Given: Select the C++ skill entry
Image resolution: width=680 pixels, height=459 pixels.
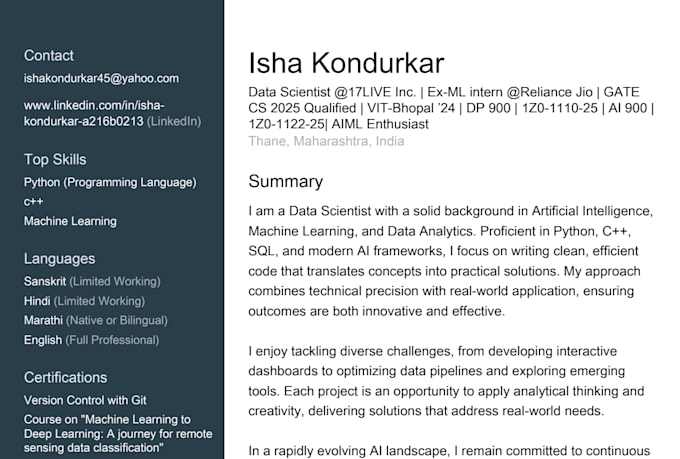Looking at the screenshot, I should [33, 202].
